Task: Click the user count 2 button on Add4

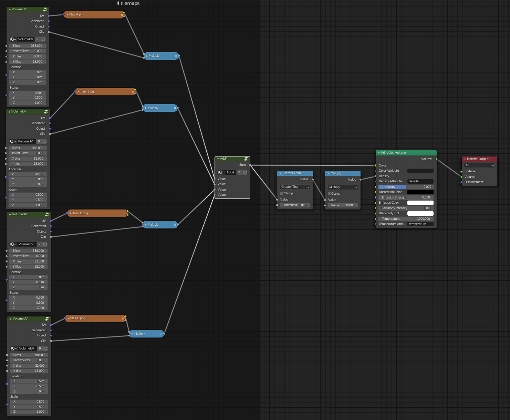Action: coord(239,172)
